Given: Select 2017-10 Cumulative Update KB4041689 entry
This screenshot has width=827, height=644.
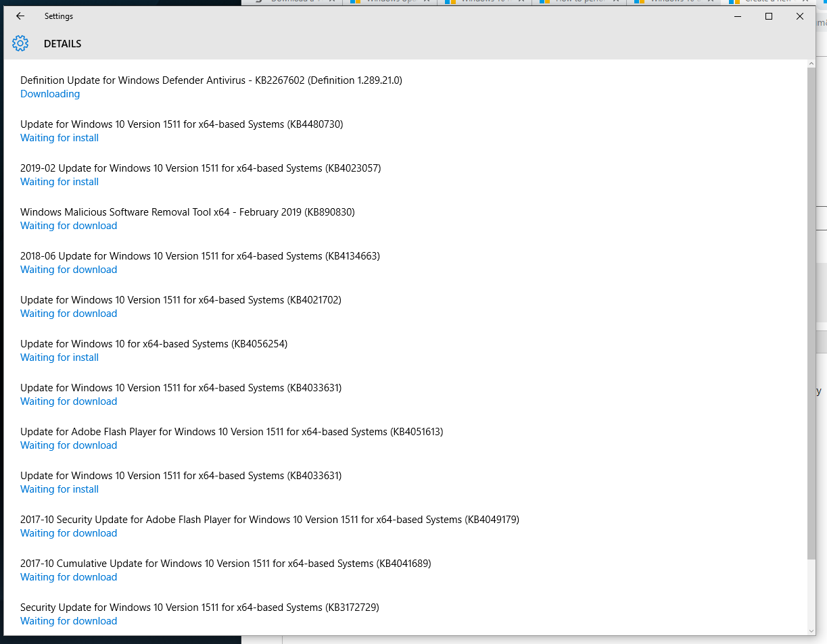Looking at the screenshot, I should tap(226, 564).
